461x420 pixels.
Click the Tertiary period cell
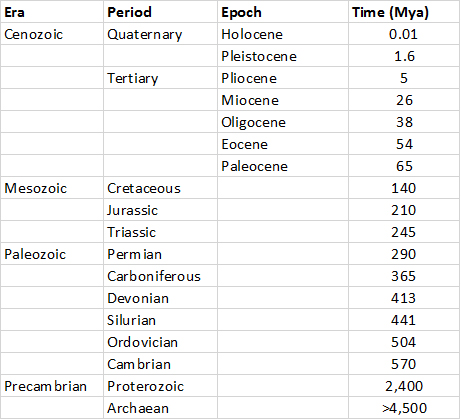(x=160, y=78)
